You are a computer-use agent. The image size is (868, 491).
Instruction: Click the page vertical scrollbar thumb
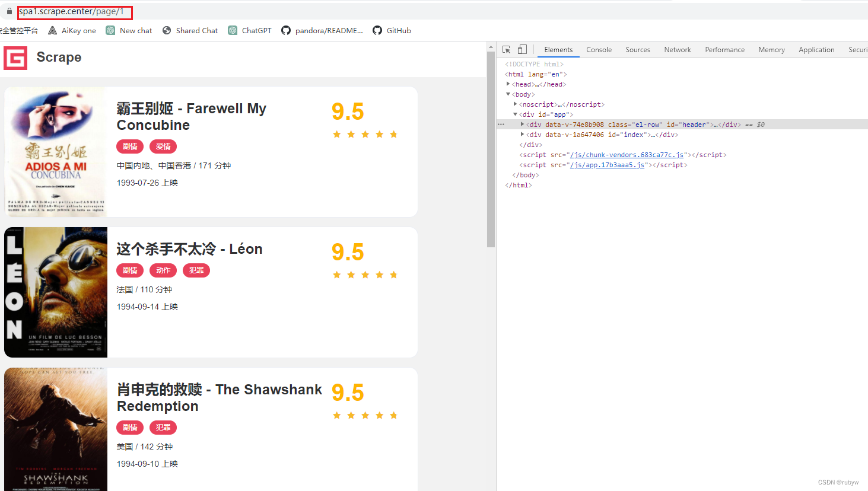[x=491, y=149]
